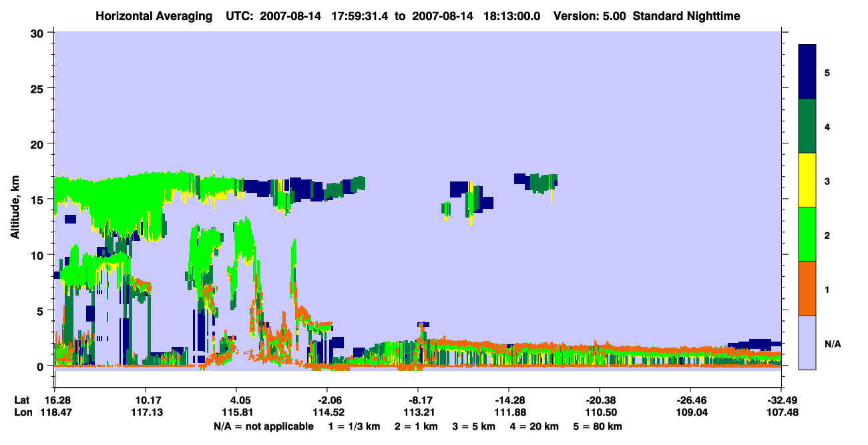Click the y-axis tick label 10

(39, 255)
